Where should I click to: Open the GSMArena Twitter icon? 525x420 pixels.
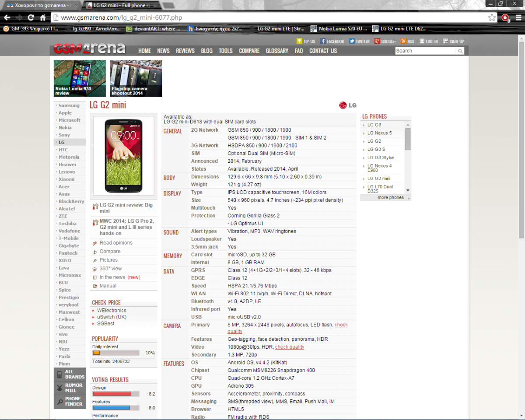pos(351,41)
